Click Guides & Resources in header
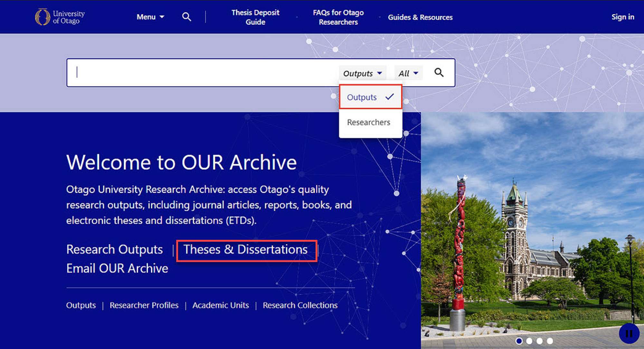 click(420, 17)
